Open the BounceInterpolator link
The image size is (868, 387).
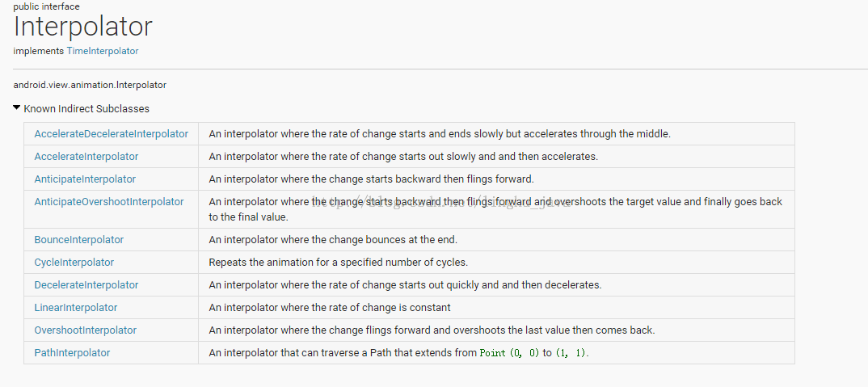[x=78, y=240]
